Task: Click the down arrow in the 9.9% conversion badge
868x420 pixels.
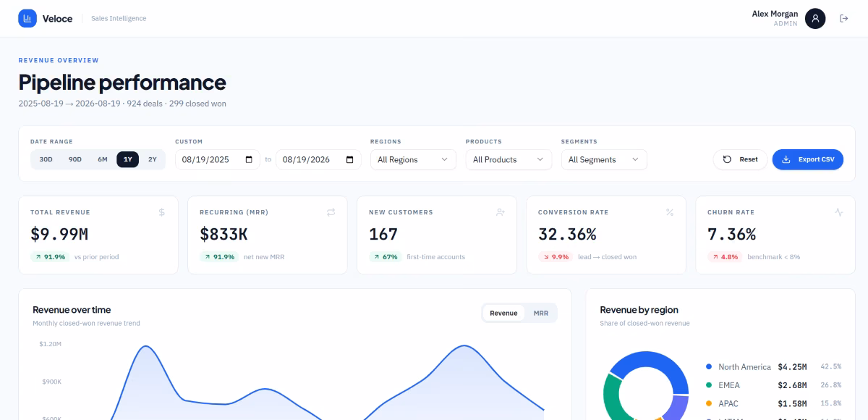Action: [x=545, y=257]
